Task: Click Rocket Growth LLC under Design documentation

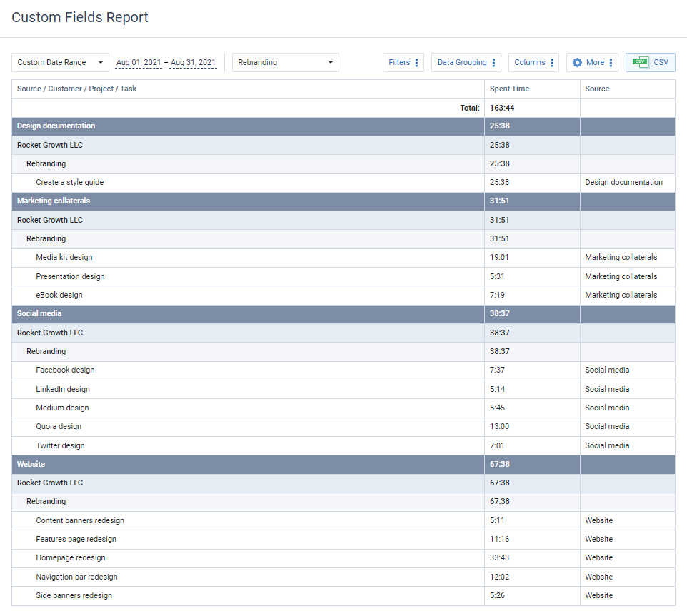Action: pyautogui.click(x=50, y=145)
